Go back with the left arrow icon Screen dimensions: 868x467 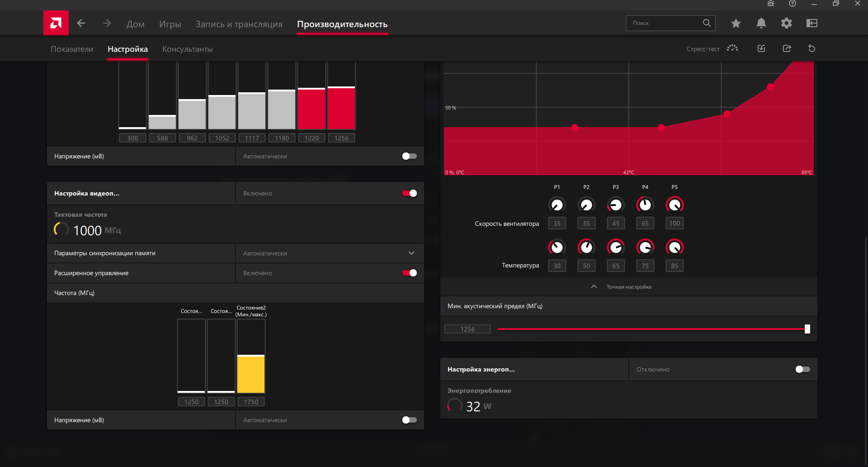point(81,23)
